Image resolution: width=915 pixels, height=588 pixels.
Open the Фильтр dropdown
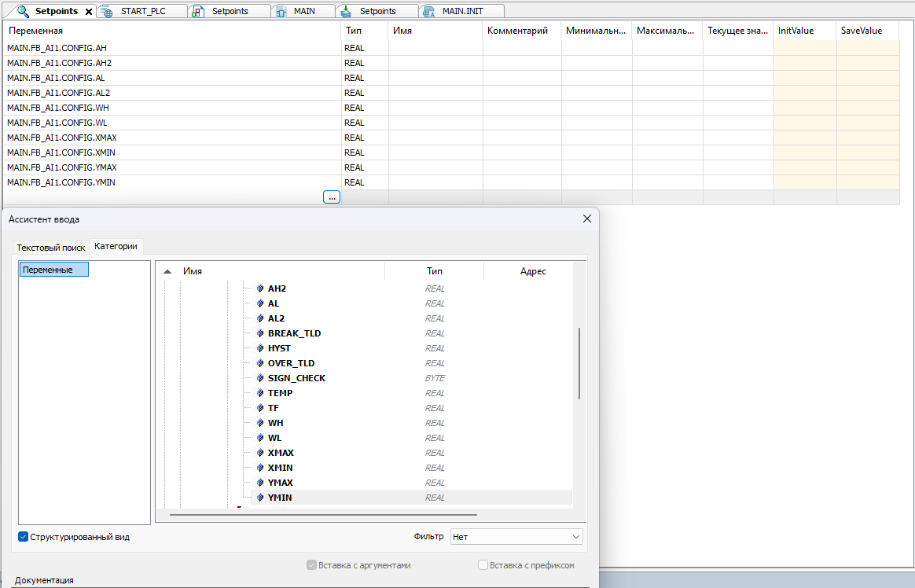tap(516, 537)
